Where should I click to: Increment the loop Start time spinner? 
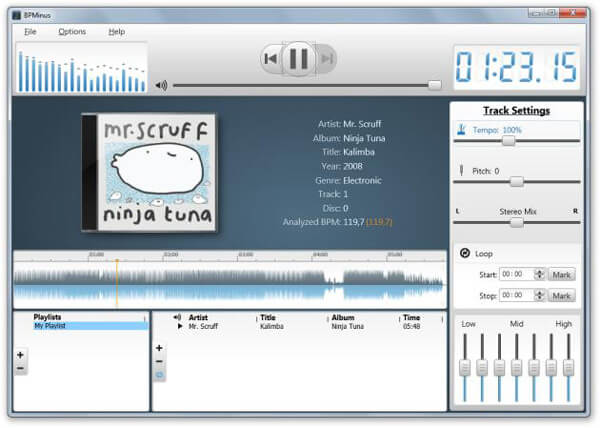pos(540,270)
